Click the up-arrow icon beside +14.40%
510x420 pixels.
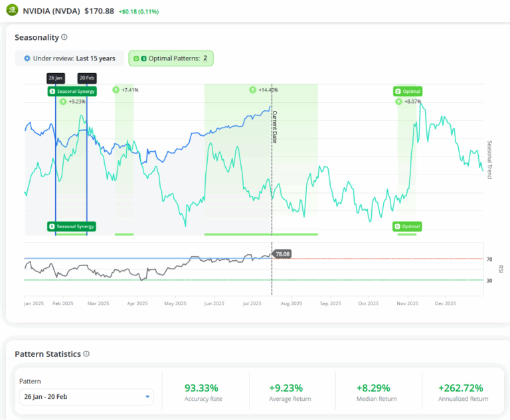pyautogui.click(x=253, y=90)
